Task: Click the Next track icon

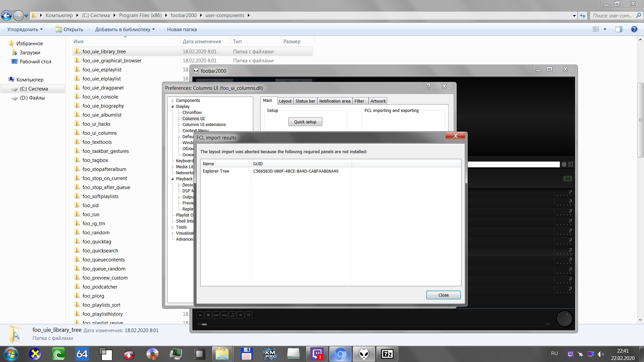Action: tap(224, 315)
